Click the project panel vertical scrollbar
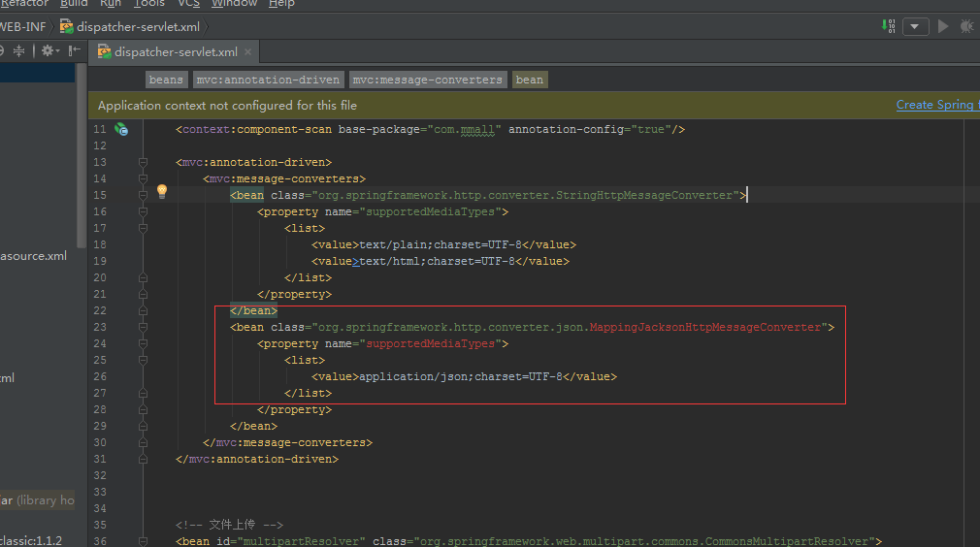 82,156
